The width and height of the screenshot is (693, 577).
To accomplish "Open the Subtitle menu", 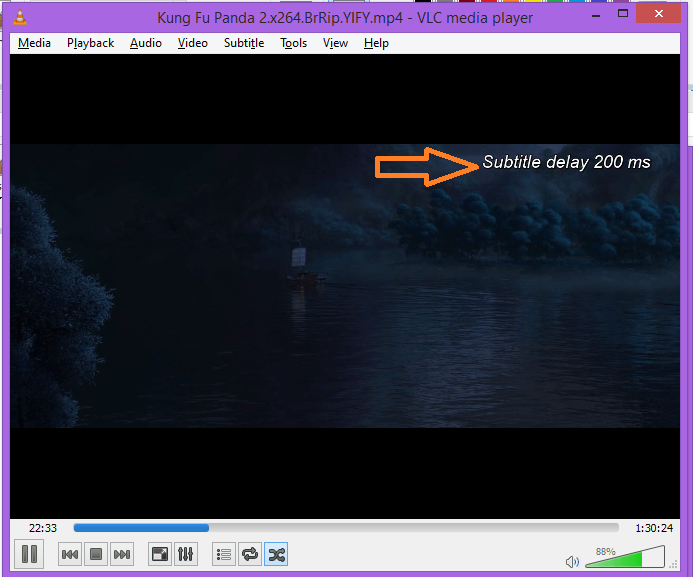I will (x=244, y=43).
